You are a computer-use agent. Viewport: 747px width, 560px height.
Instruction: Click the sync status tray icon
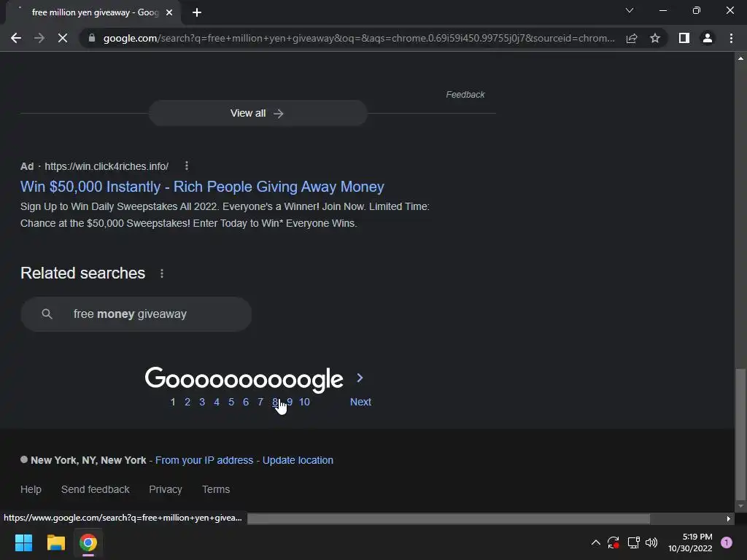(613, 542)
